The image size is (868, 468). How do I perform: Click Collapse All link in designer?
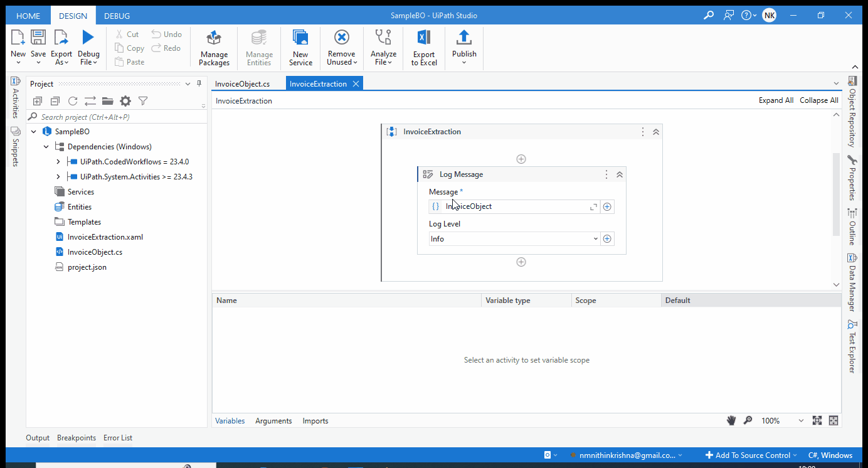[818, 100]
